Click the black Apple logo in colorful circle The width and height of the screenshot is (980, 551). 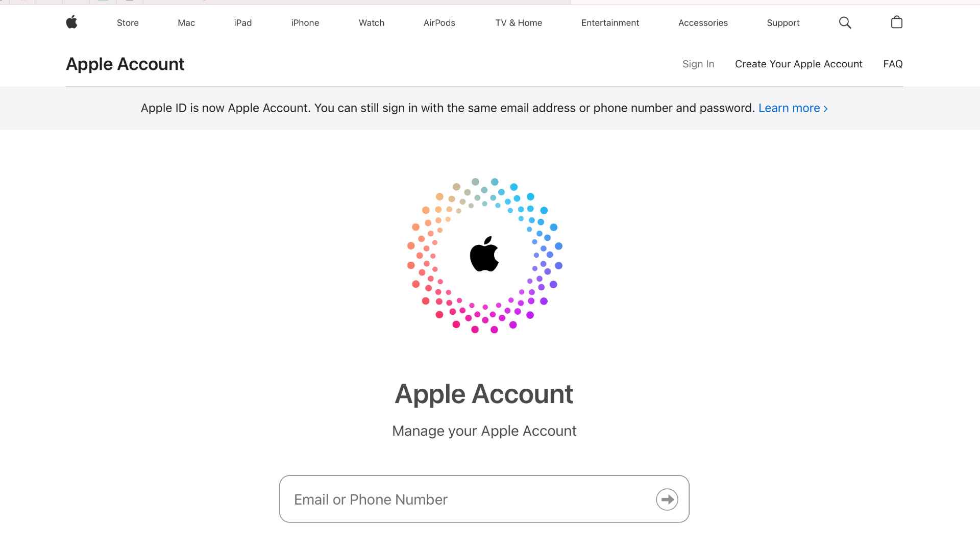[x=484, y=254]
